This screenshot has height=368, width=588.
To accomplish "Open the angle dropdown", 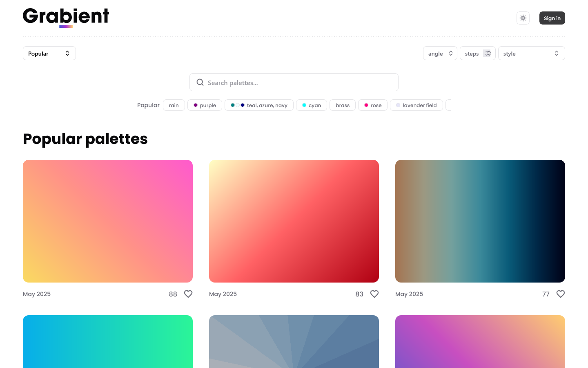I will (x=440, y=53).
